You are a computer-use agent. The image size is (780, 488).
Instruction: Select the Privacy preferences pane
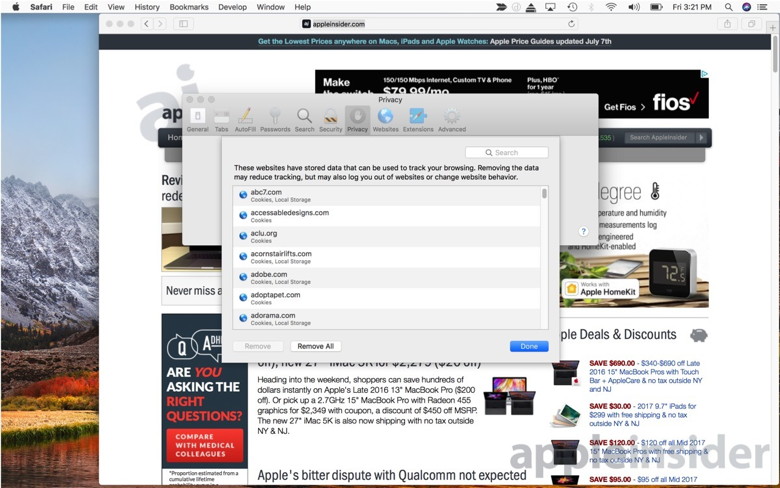pyautogui.click(x=357, y=120)
